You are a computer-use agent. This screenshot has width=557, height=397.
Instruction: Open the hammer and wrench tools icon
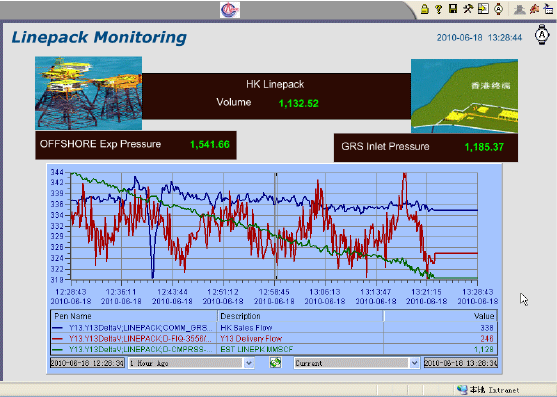[x=468, y=9]
